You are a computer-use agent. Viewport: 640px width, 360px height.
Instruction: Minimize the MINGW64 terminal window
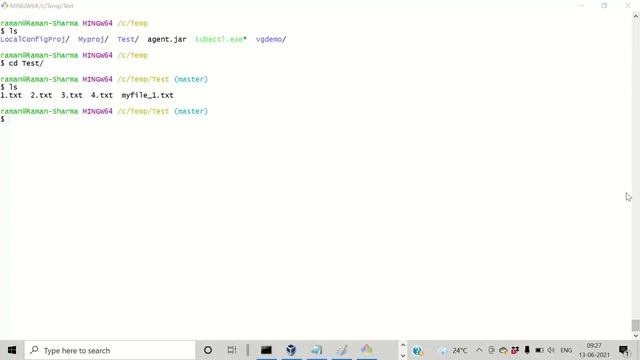[581, 5]
